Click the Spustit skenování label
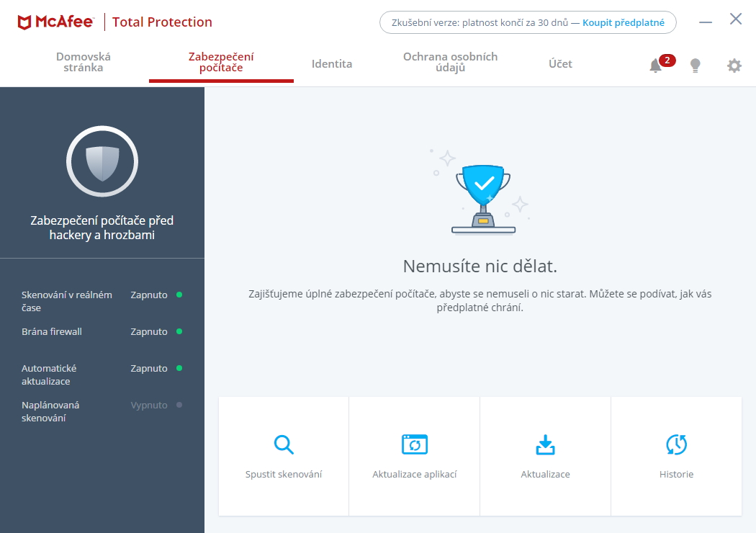Image resolution: width=756 pixels, height=533 pixels. [x=284, y=474]
